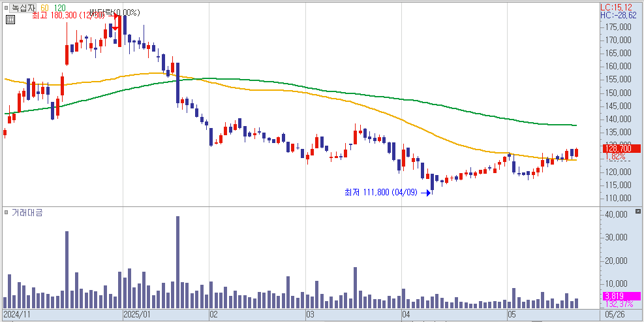Click the 10,000 volume axis label
This screenshot has height=322, width=644.
[x=616, y=283]
